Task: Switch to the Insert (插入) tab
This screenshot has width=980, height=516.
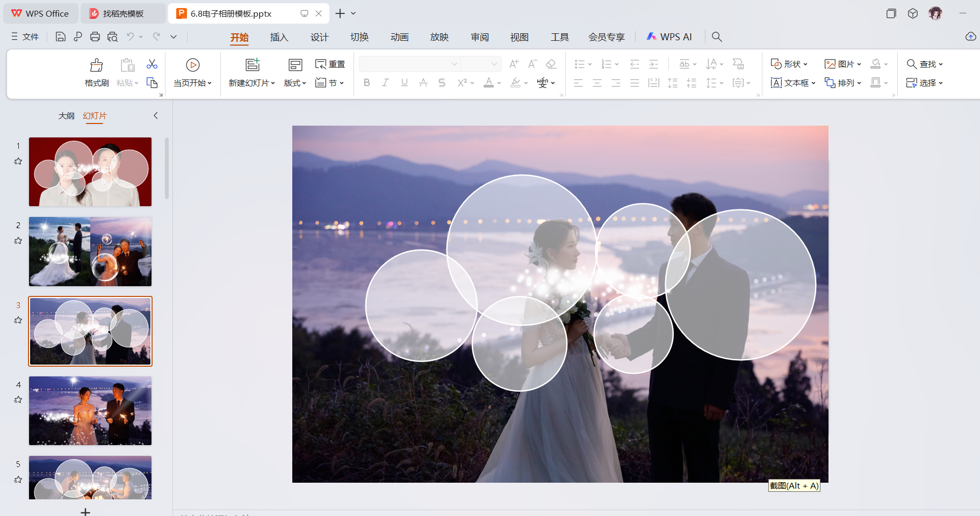Action: pos(279,37)
